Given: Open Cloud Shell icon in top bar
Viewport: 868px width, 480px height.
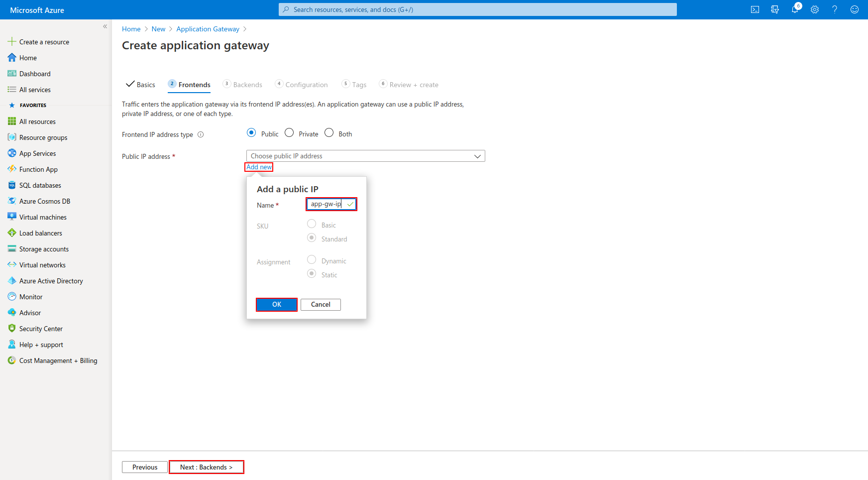Looking at the screenshot, I should click(755, 9).
